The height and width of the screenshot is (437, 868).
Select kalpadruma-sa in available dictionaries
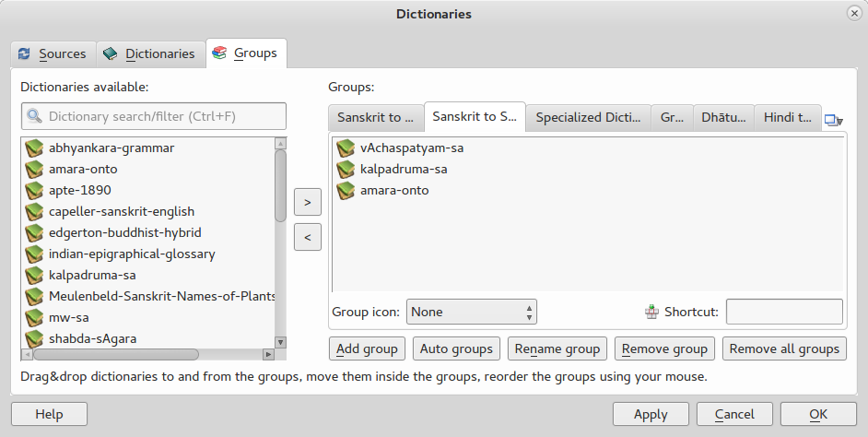coord(93,275)
